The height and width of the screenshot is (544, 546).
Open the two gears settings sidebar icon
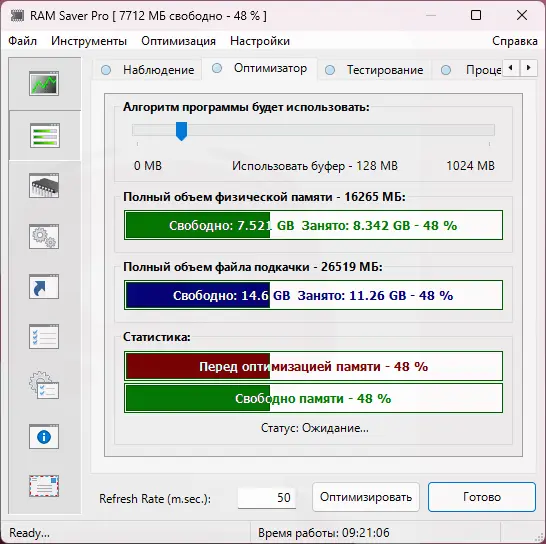tap(44, 236)
